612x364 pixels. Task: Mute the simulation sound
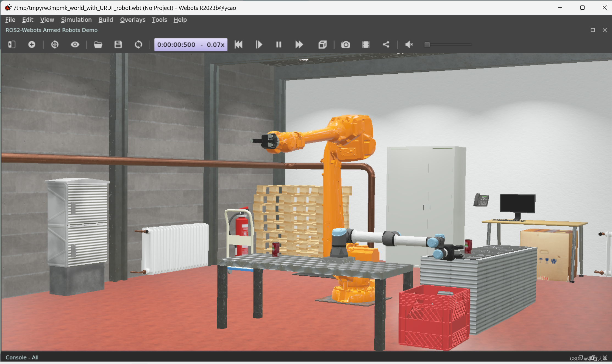(409, 45)
